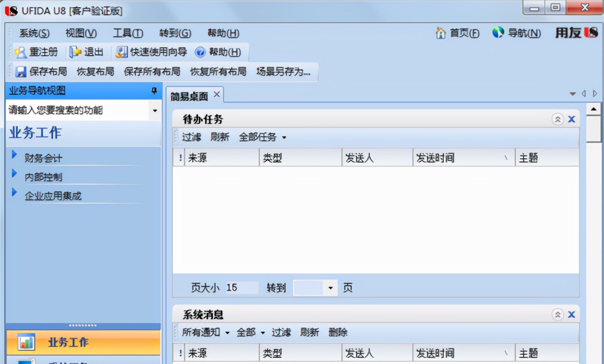Collapse the 系统消息 panel

(x=557, y=314)
